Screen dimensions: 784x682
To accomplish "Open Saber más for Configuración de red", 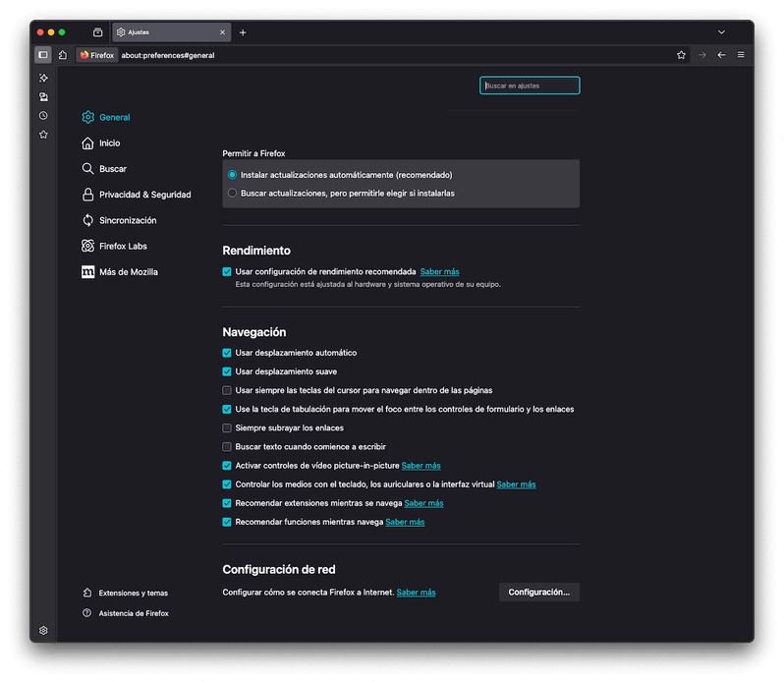I will click(x=416, y=593).
